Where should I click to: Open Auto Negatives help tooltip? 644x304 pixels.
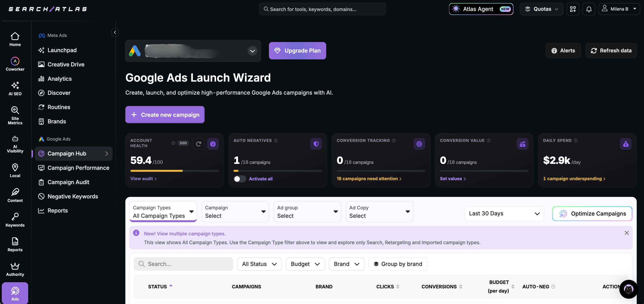(x=276, y=141)
